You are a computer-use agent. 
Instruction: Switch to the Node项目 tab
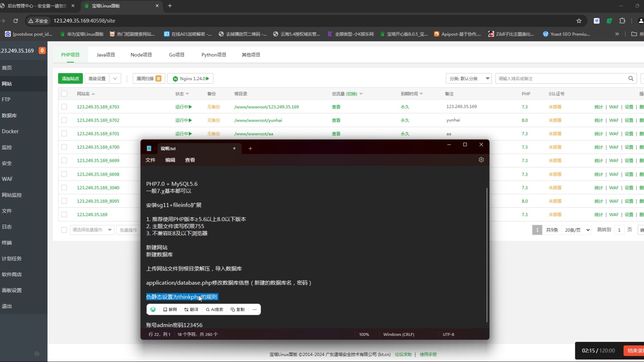[x=141, y=55]
